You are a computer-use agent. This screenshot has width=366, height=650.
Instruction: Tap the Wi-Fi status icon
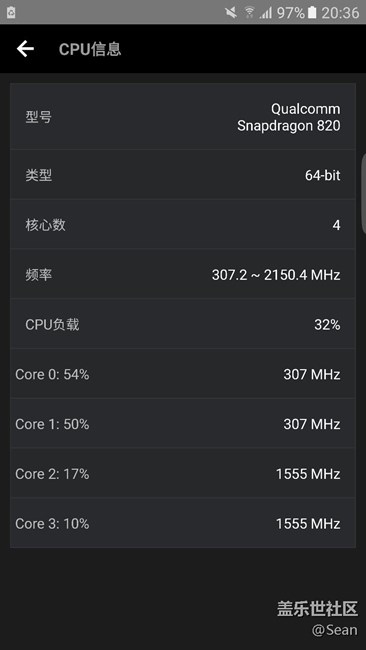249,12
